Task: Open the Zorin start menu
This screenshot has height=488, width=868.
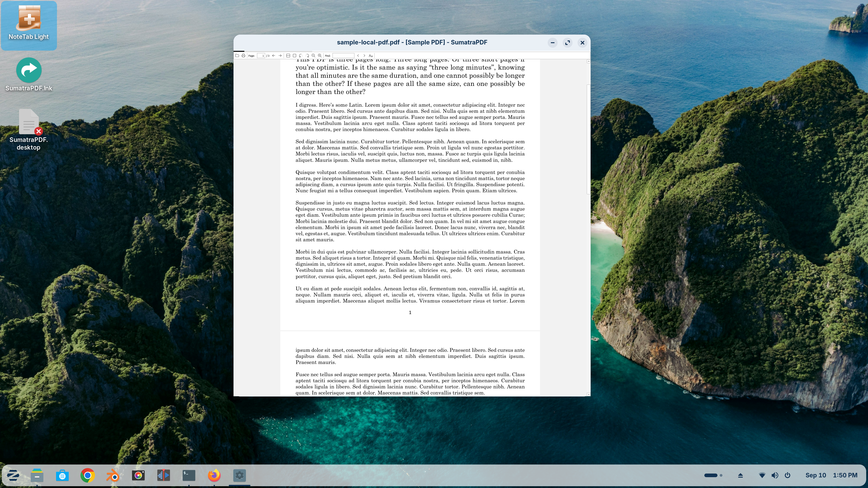Action: tap(13, 475)
